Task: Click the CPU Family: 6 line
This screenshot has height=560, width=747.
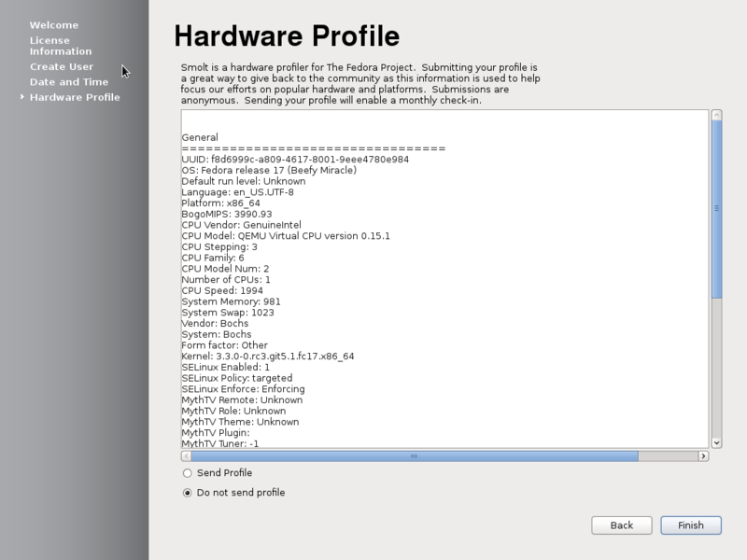Action: 213,259
